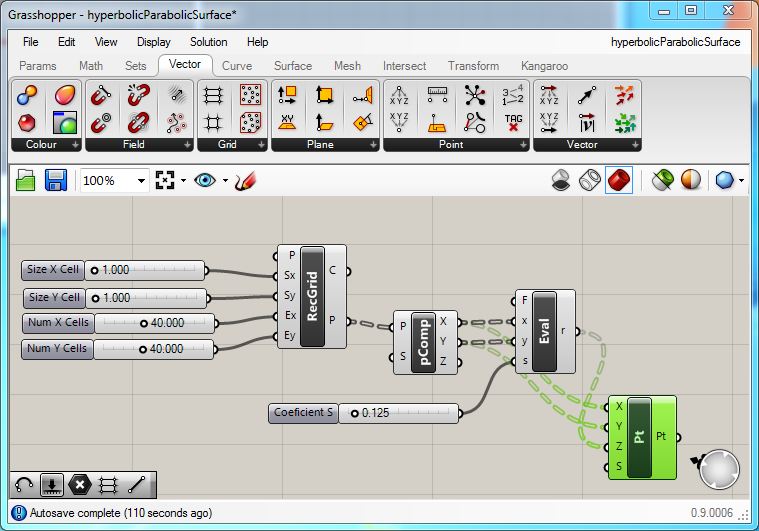Select the Vector 2Pt arrow icon
This screenshot has width=759, height=531.
[x=587, y=95]
